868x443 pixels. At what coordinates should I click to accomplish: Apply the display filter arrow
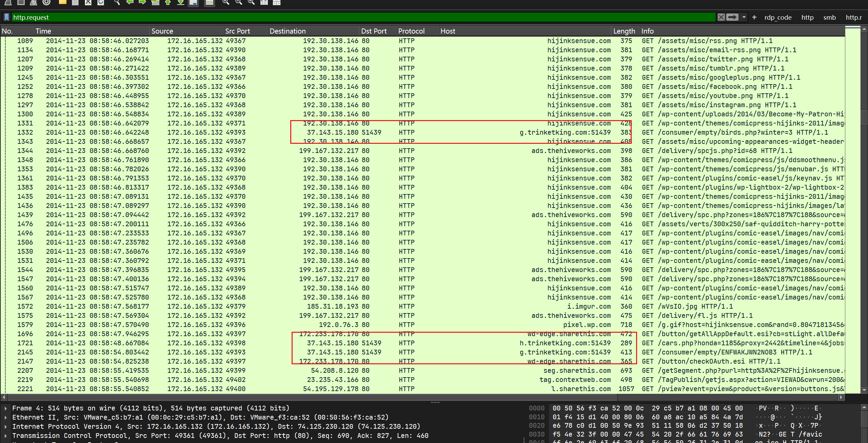pos(732,17)
